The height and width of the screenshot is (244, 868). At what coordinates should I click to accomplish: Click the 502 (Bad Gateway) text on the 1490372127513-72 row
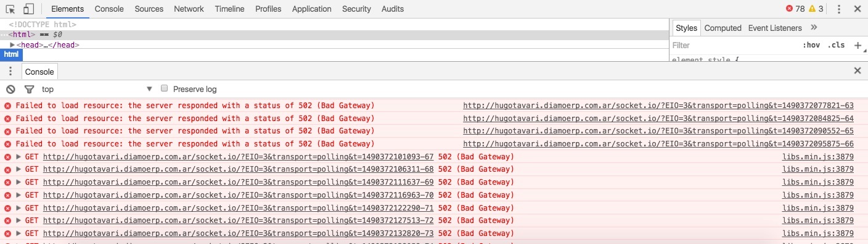click(x=476, y=221)
